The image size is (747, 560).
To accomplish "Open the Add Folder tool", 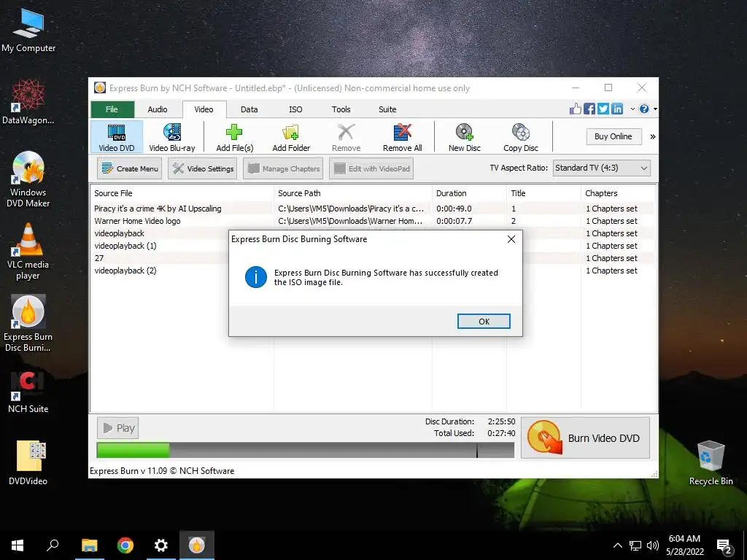I will click(291, 136).
